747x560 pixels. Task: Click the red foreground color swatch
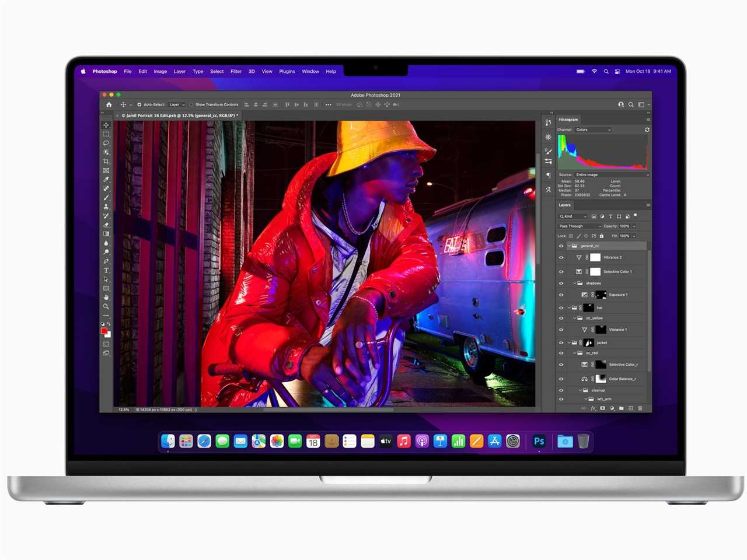tap(104, 331)
